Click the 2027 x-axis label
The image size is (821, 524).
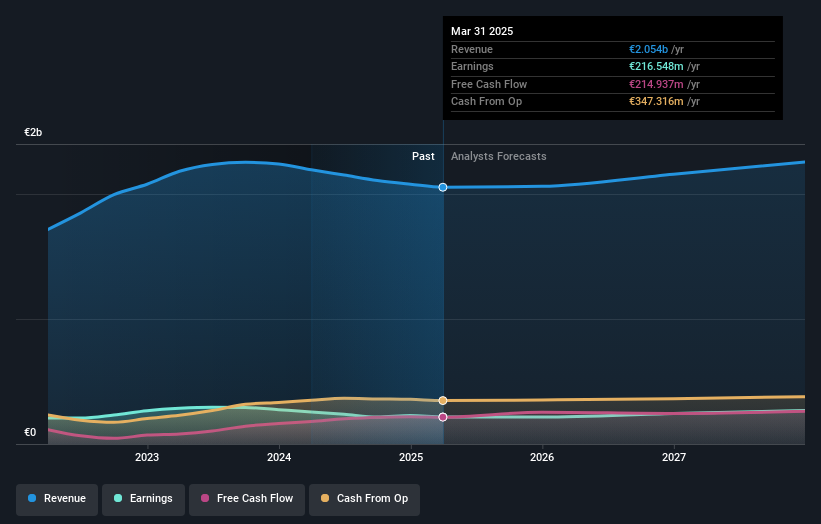[674, 457]
